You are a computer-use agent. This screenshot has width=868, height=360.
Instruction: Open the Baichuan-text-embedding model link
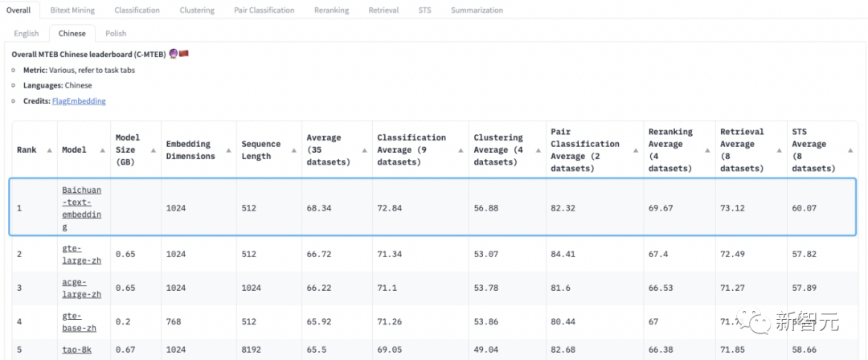coord(83,208)
